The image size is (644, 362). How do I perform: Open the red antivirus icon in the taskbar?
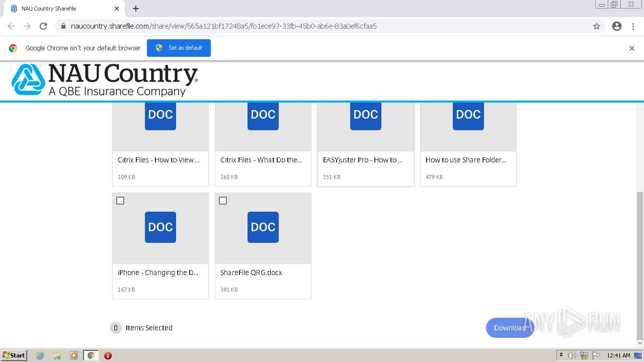(108, 355)
